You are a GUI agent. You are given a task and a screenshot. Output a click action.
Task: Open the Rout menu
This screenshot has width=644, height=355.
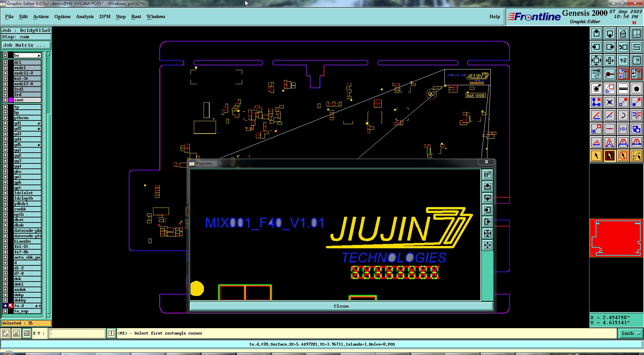tap(136, 16)
